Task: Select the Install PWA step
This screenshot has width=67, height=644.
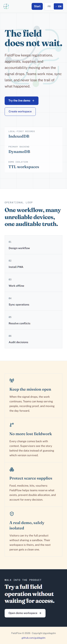Action: 33,264
